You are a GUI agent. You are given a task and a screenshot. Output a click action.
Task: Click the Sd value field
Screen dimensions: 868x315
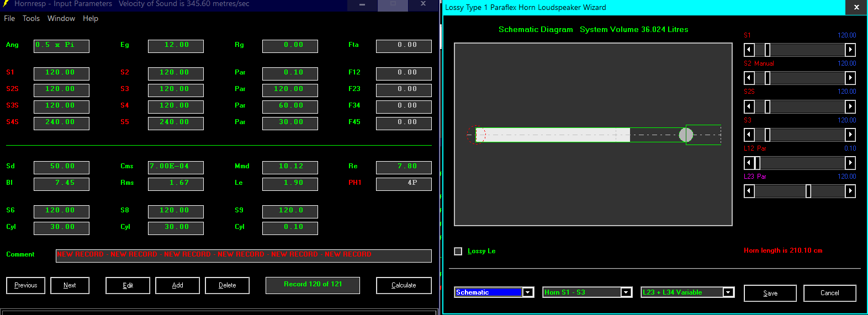point(61,167)
